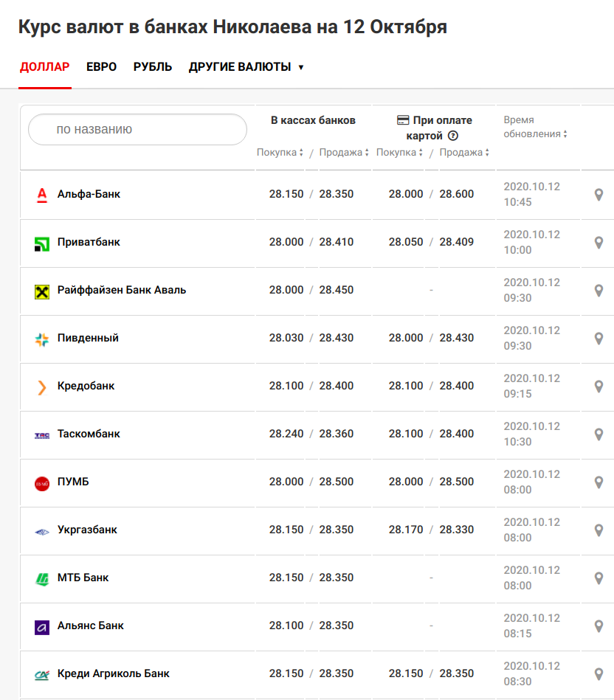This screenshot has width=614, height=700.
Task: Click Укргазбанк card buy rate 28.170
Action: pos(406,530)
